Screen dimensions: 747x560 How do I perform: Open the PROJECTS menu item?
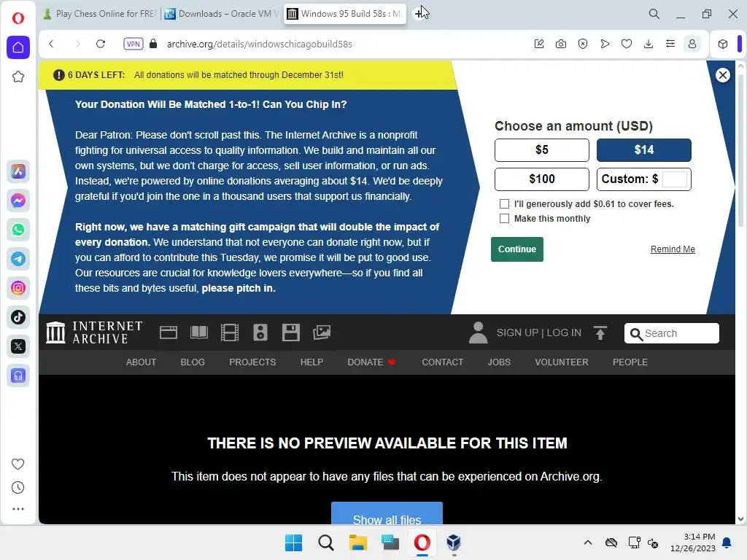coord(252,362)
